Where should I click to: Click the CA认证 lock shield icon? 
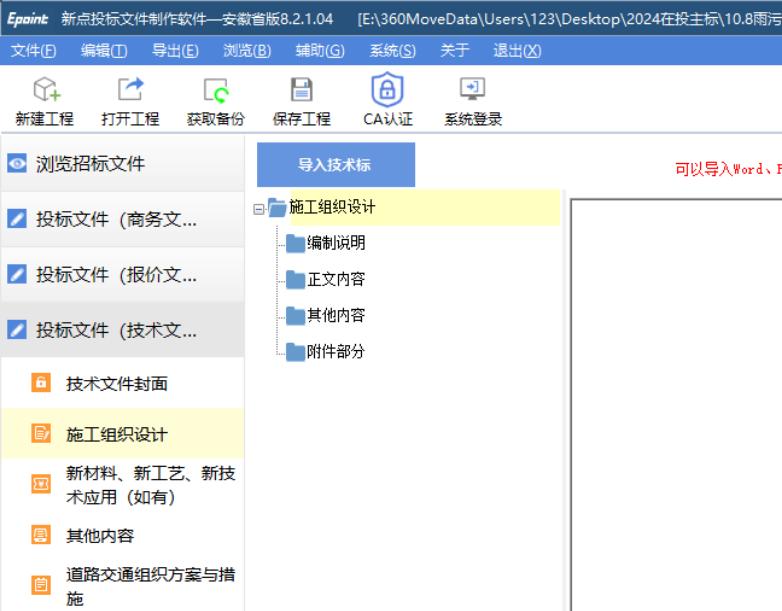pyautogui.click(x=388, y=89)
